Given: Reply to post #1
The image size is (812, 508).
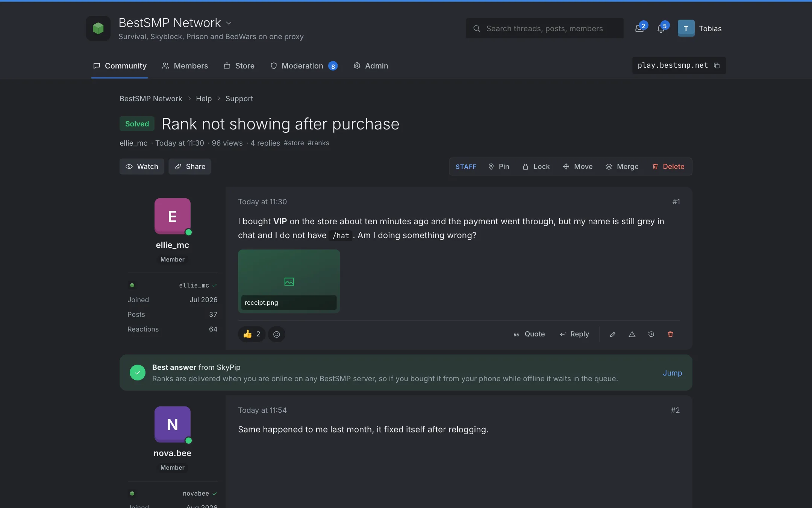Looking at the screenshot, I should 574,334.
